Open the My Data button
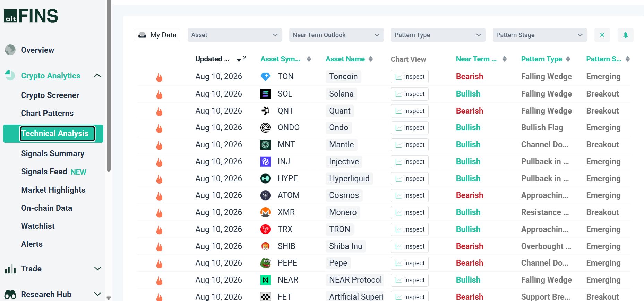The image size is (644, 301). pyautogui.click(x=157, y=35)
